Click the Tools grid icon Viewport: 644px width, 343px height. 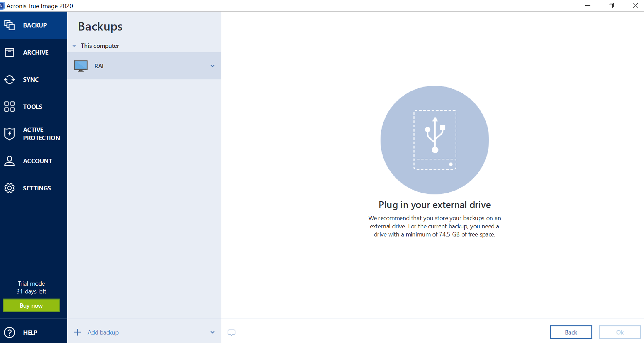[x=10, y=107]
